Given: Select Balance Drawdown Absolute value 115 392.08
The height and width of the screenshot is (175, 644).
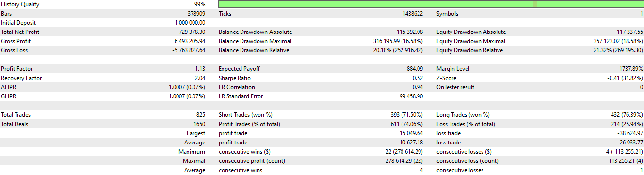Looking at the screenshot, I should [409, 32].
